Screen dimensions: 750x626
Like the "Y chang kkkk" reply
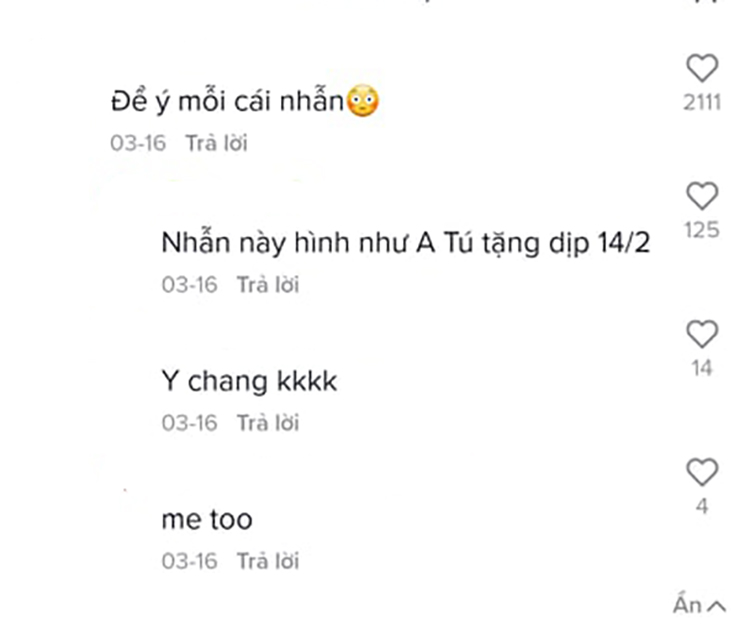702,334
